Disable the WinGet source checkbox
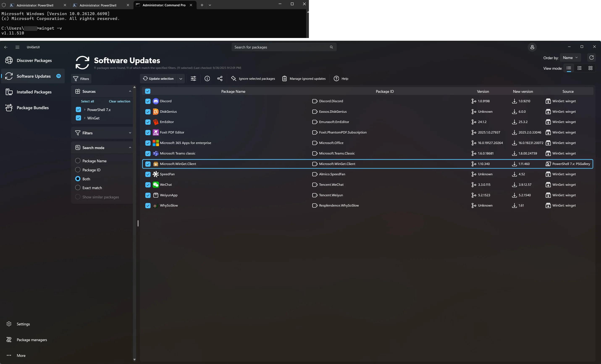601x364 pixels. [78, 118]
